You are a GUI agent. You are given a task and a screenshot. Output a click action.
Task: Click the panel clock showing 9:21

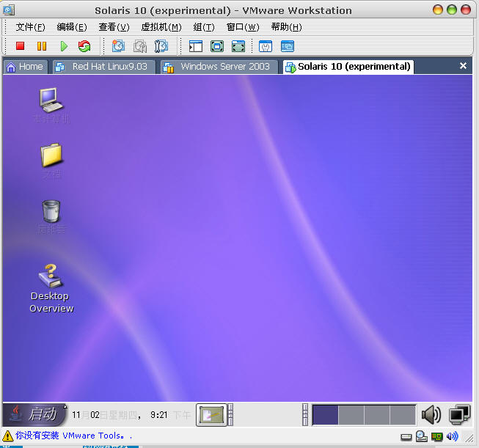pos(131,415)
